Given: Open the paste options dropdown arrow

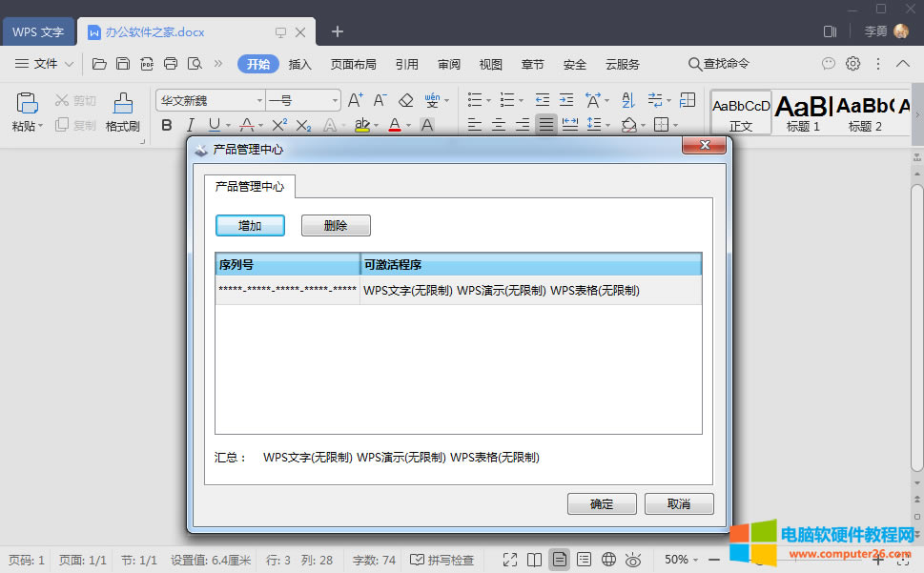Looking at the screenshot, I should [40, 126].
